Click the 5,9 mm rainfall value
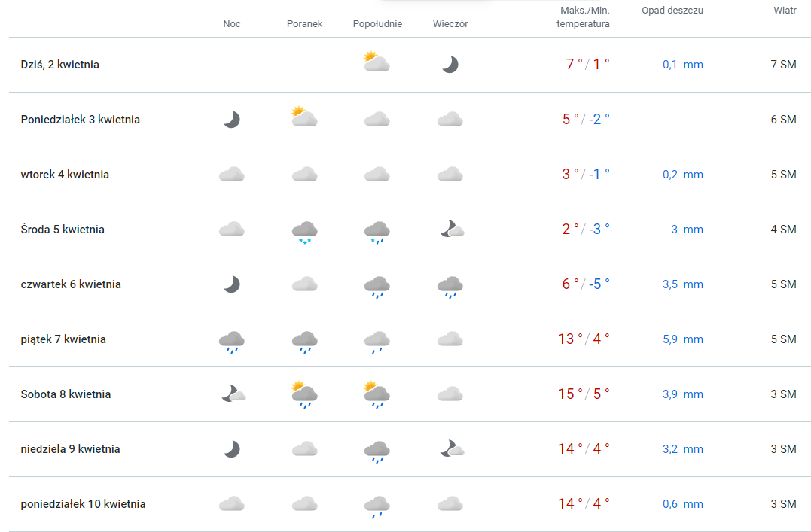The width and height of the screenshot is (811, 532). point(683,339)
